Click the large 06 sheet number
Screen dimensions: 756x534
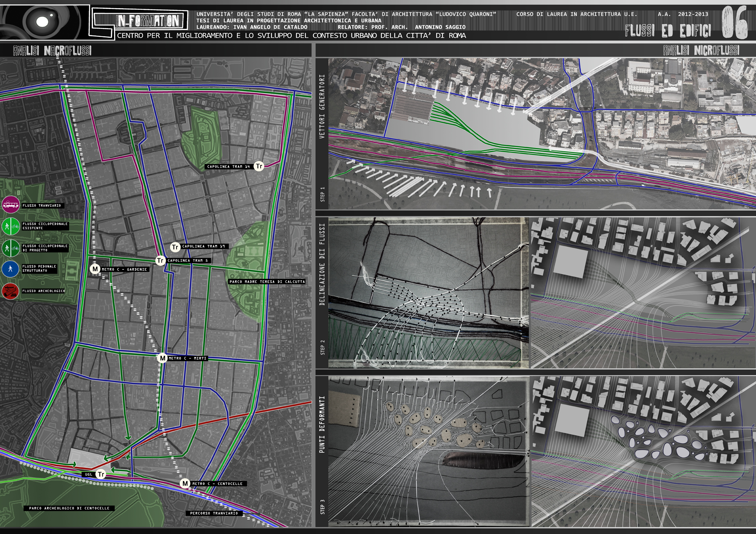pyautogui.click(x=735, y=23)
